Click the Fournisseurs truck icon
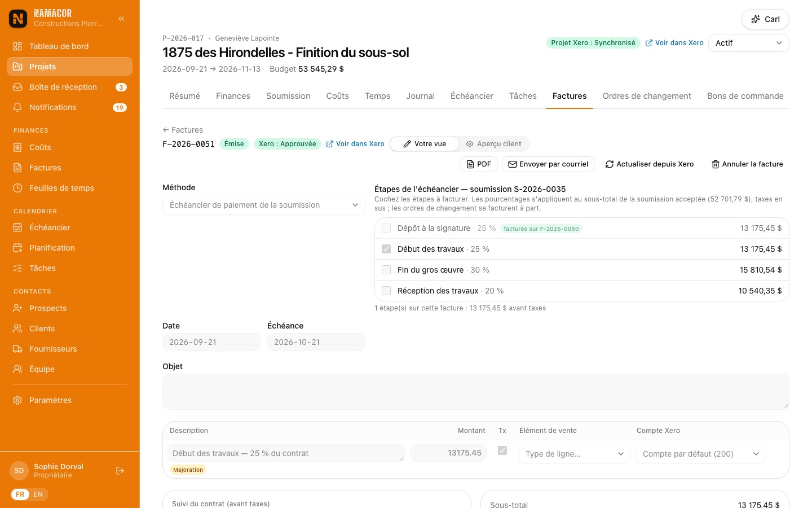The height and width of the screenshot is (508, 812). pos(17,349)
